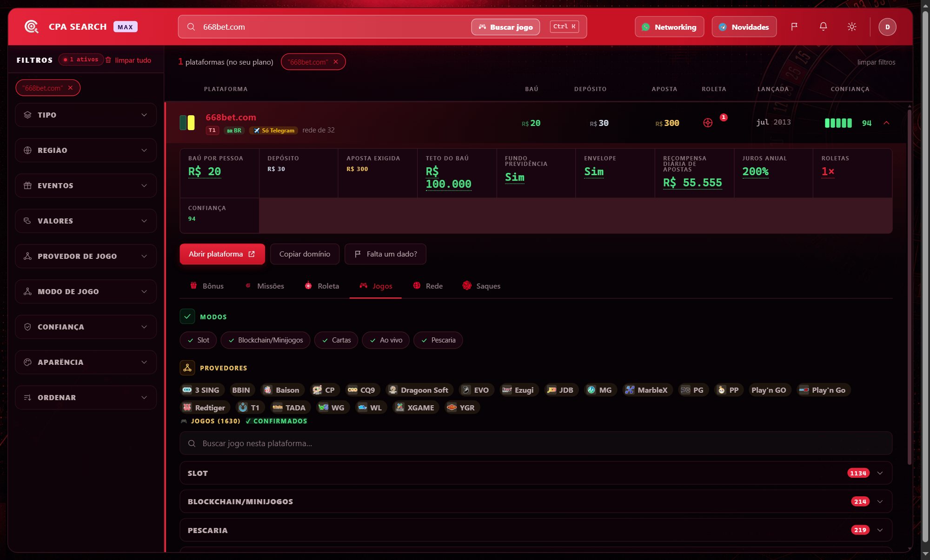Screen dimensions: 930x560
Task: Open the user avatar D
Action: coord(887,27)
